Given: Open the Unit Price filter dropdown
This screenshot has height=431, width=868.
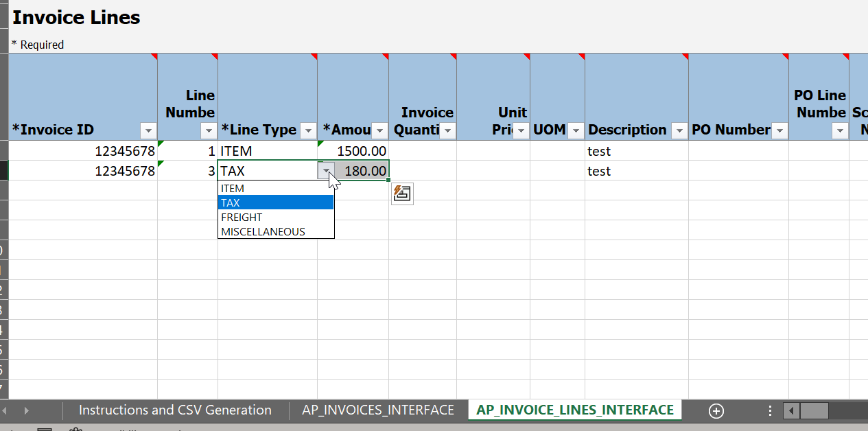Looking at the screenshot, I should point(519,130).
